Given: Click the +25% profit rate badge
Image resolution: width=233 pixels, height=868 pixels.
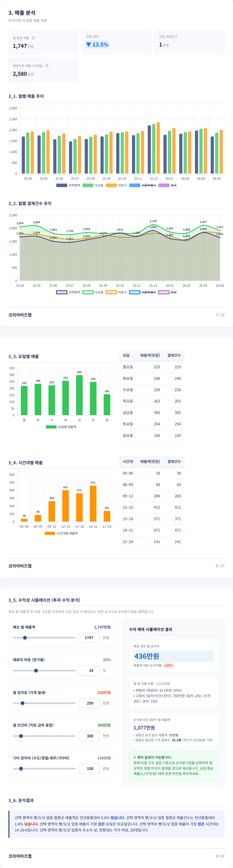Looking at the screenshot, I should pyautogui.click(x=168, y=665).
